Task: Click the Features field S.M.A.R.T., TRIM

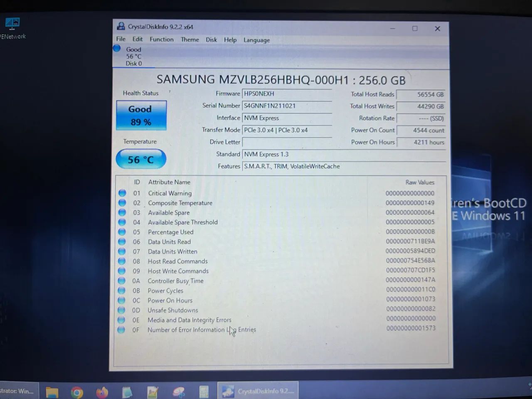Action: (x=344, y=166)
